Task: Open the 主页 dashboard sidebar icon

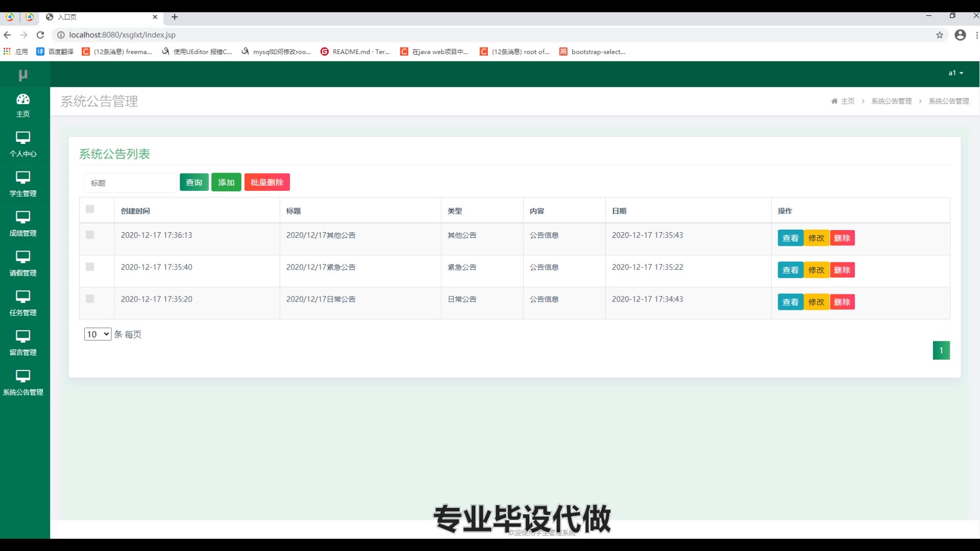Action: pyautogui.click(x=23, y=106)
